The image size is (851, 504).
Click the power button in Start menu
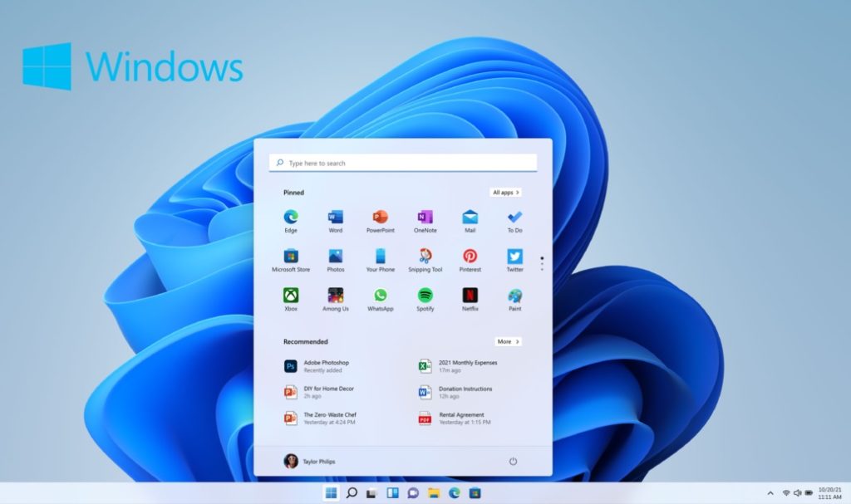click(x=513, y=461)
